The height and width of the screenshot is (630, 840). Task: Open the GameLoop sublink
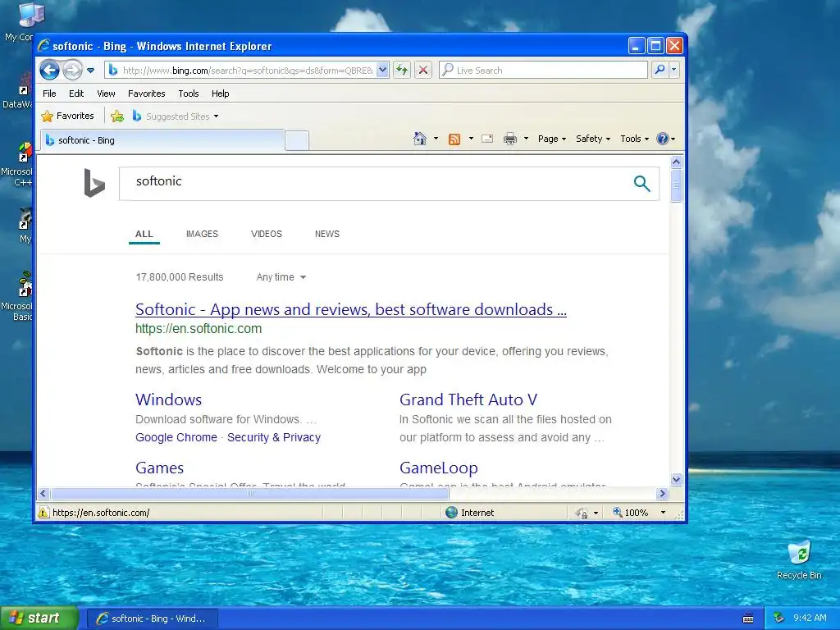(439, 468)
